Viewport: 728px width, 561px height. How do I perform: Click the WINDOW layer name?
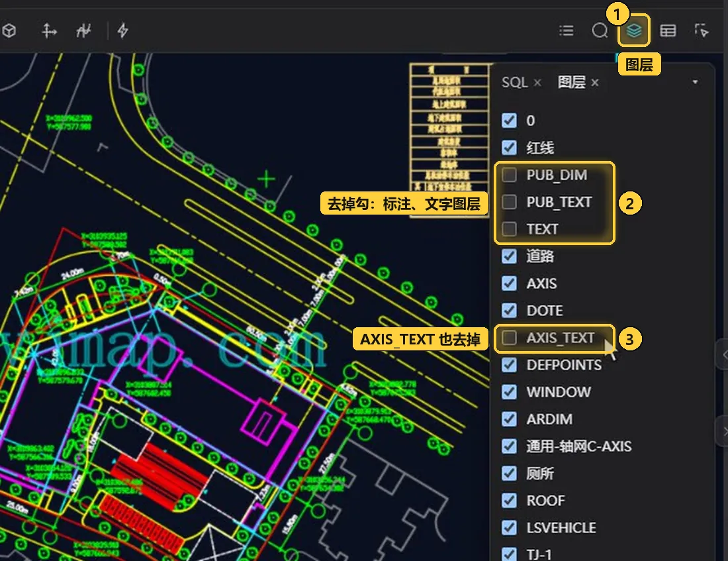[x=559, y=392]
